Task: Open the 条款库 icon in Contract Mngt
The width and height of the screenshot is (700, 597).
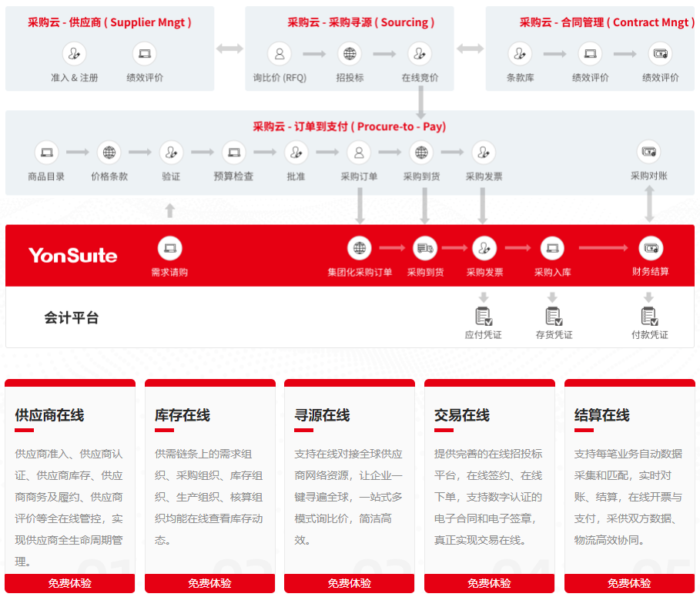Action: click(520, 54)
